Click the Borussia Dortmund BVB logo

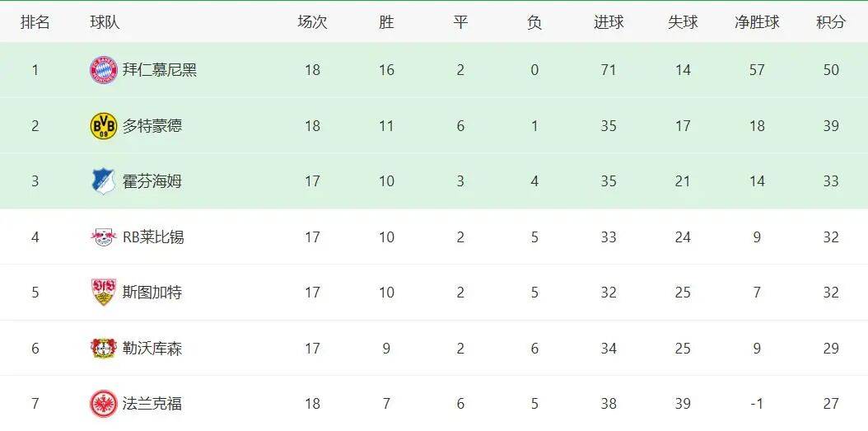point(104,125)
